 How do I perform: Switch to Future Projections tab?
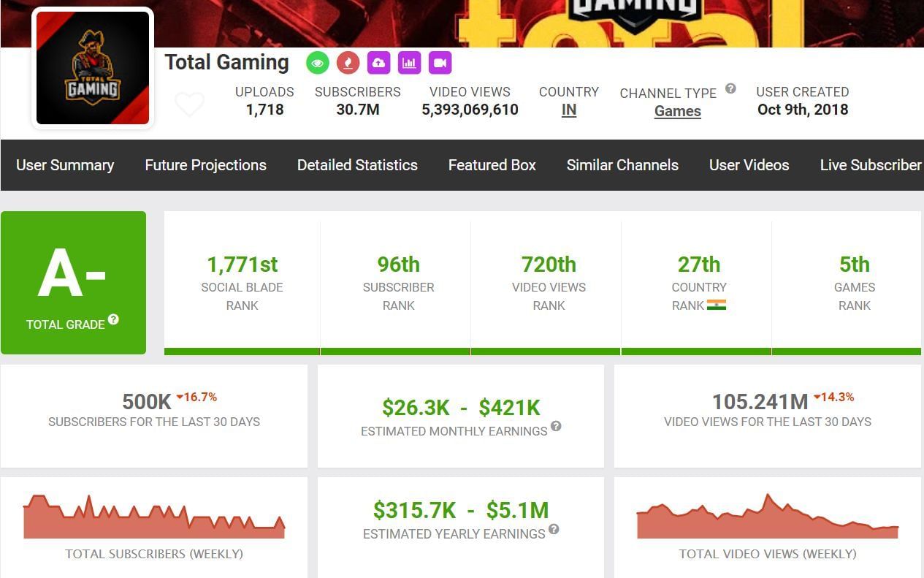(205, 165)
